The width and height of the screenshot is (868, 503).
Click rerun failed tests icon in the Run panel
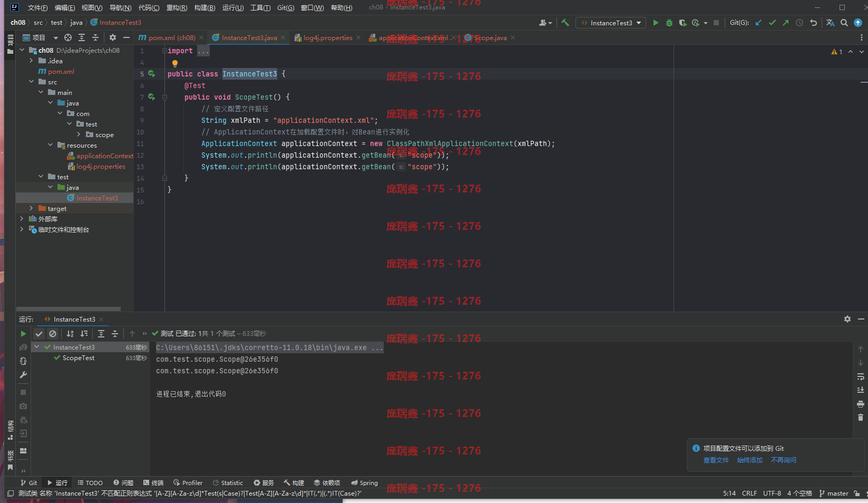(23, 347)
